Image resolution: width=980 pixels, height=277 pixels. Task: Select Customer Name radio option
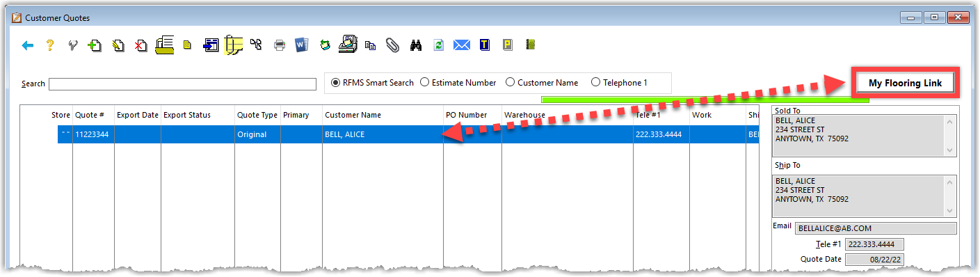pyautogui.click(x=542, y=83)
